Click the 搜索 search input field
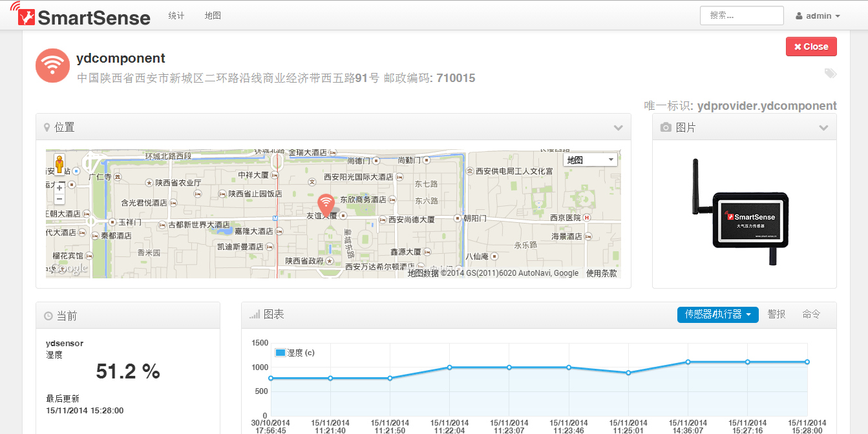 point(741,15)
